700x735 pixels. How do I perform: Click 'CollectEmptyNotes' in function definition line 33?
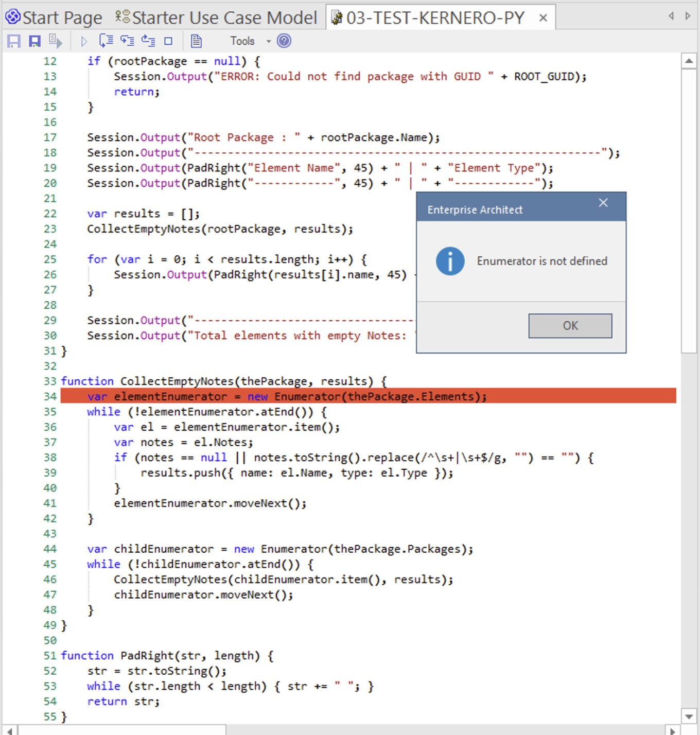pos(177,381)
